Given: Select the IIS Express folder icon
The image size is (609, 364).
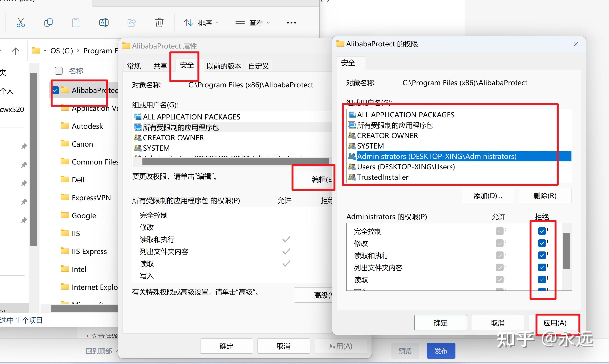Looking at the screenshot, I should (65, 251).
